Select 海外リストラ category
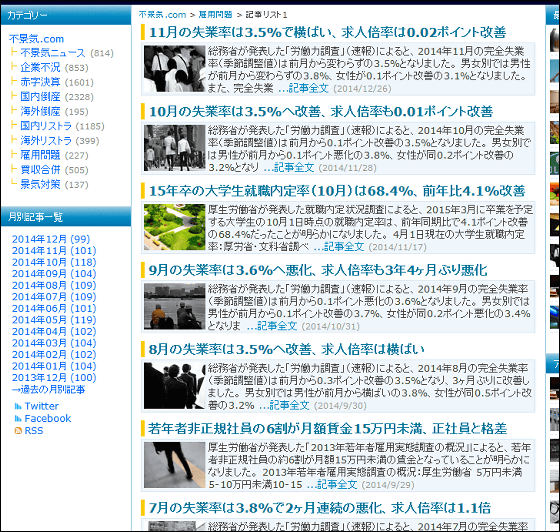560x532 pixels. 46,141
